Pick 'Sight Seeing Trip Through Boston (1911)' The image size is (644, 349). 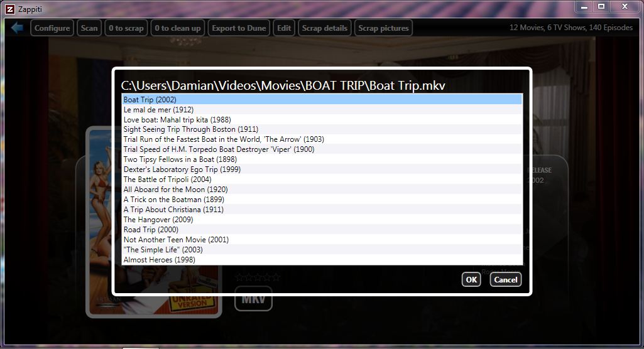[322, 129]
